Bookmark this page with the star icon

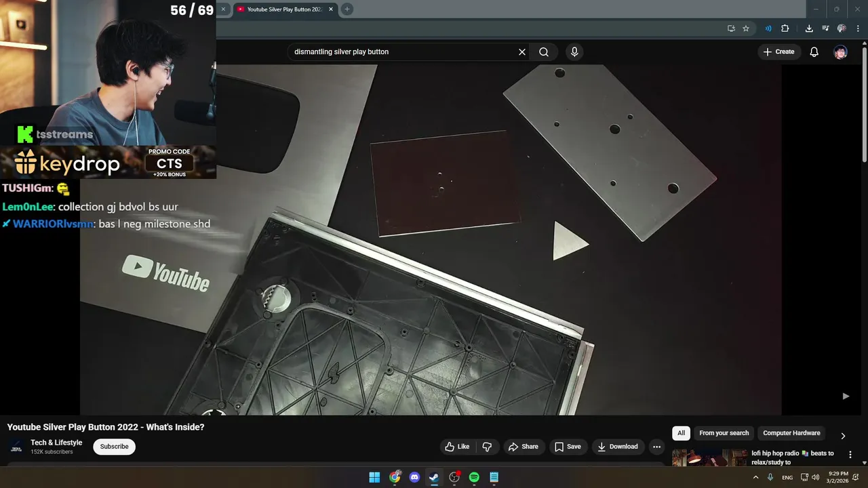pyautogui.click(x=746, y=28)
